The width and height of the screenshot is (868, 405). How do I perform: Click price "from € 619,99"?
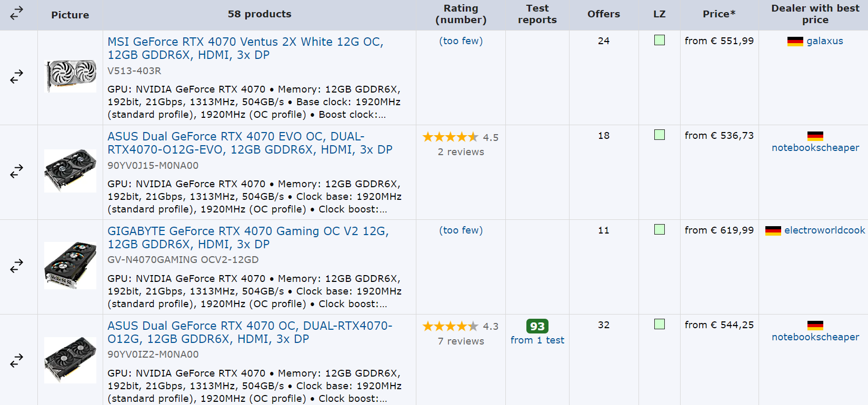click(x=719, y=230)
